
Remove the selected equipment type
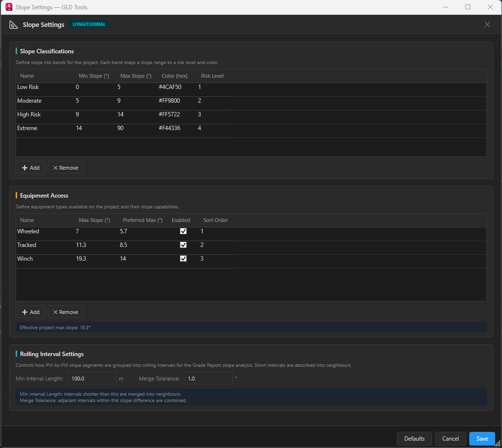[x=65, y=312]
